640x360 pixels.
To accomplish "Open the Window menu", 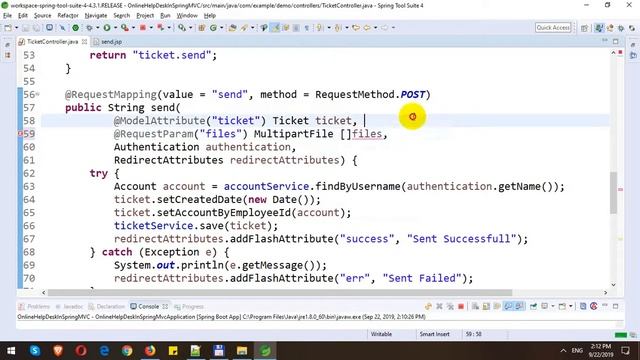I will tap(187, 16).
